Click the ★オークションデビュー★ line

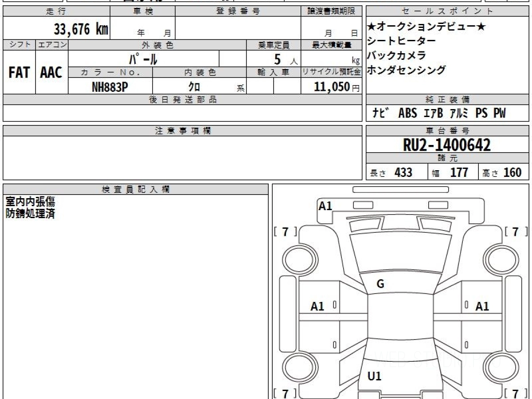426,27
